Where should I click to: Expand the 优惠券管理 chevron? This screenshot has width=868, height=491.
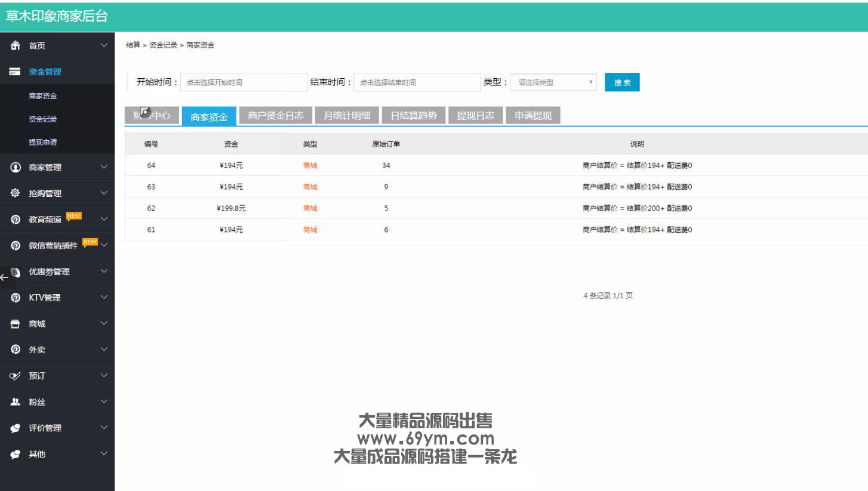[104, 271]
